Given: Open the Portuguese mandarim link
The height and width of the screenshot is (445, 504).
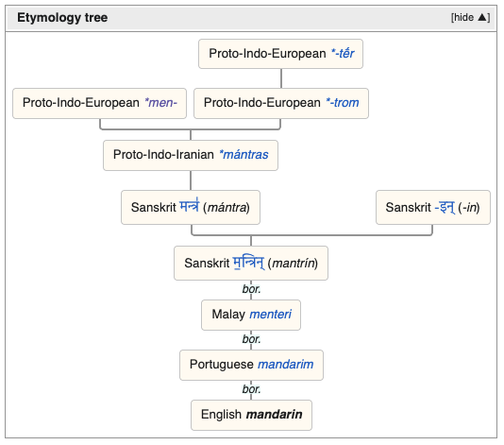Looking at the screenshot, I should (285, 365).
